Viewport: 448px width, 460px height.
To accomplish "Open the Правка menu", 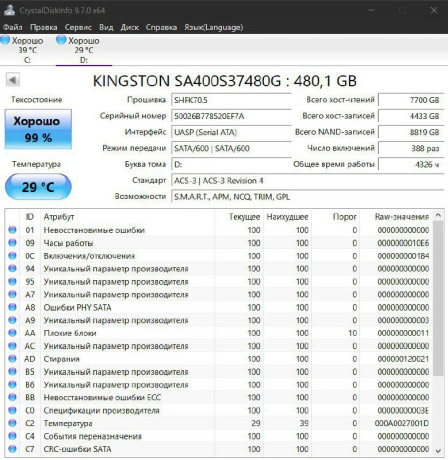I will pos(43,27).
